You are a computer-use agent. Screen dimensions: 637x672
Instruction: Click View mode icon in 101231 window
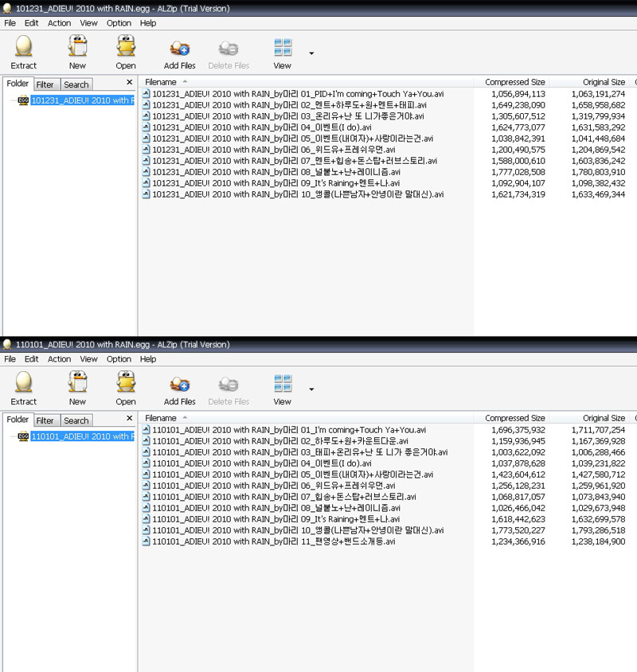click(283, 47)
